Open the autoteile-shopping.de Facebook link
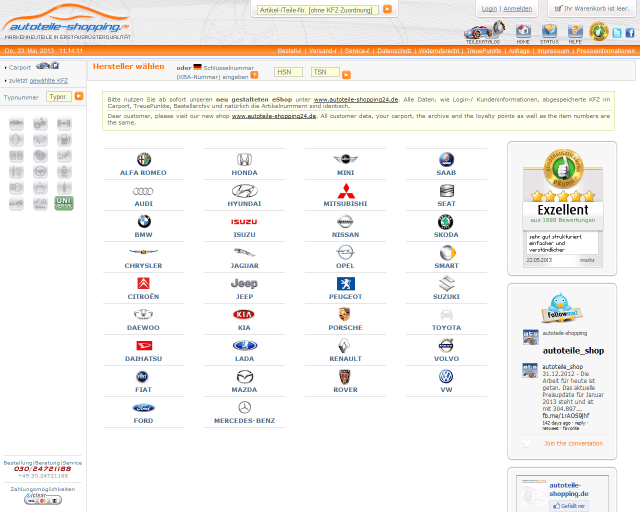Screen dimensions: 640x512 pyautogui.click(x=569, y=490)
